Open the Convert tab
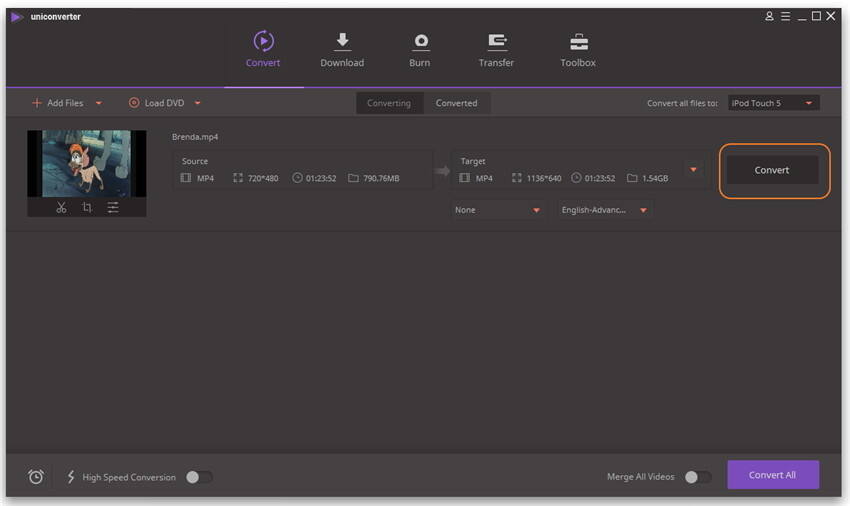 click(263, 49)
